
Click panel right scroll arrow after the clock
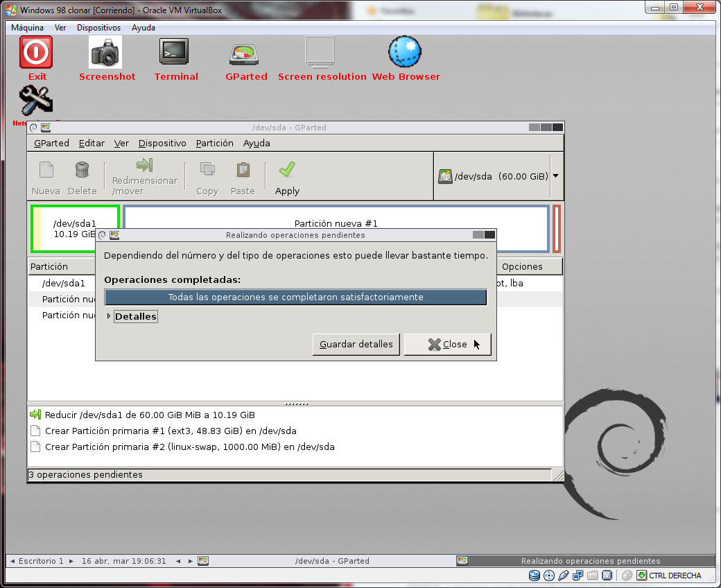click(x=190, y=561)
